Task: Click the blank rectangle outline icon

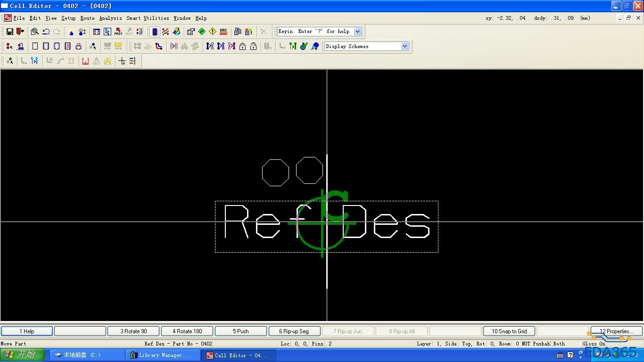Action: (35, 46)
